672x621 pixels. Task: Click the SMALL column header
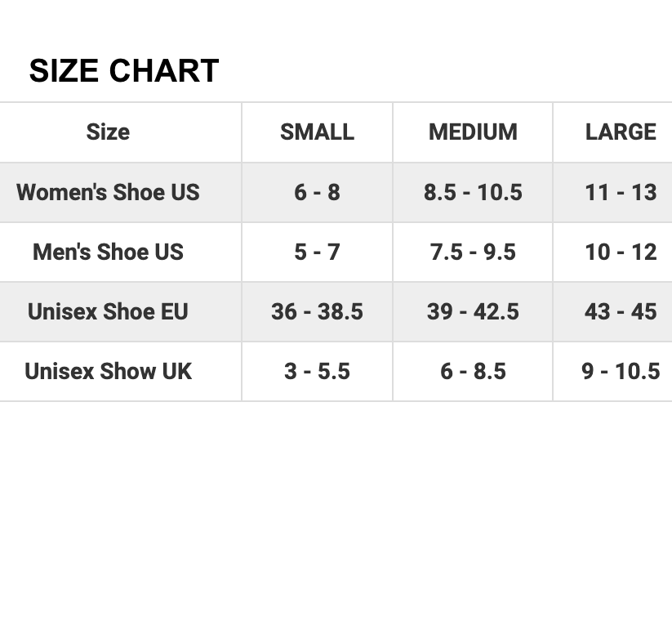coord(317,132)
